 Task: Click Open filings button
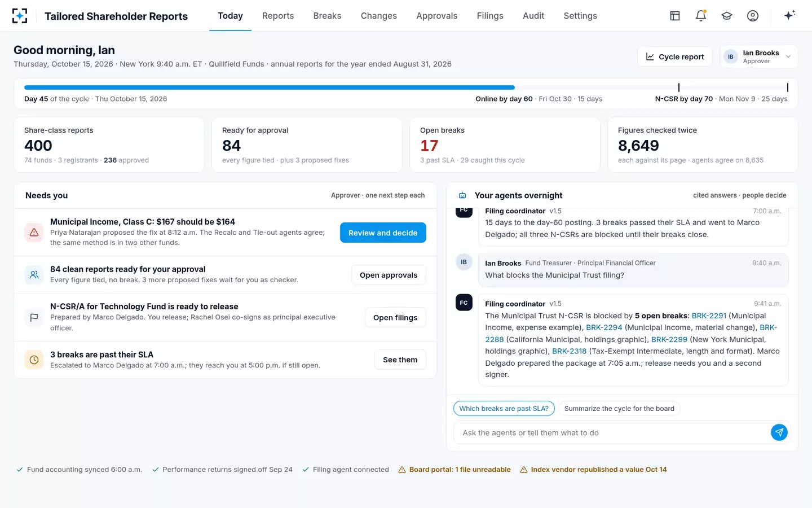tap(395, 317)
